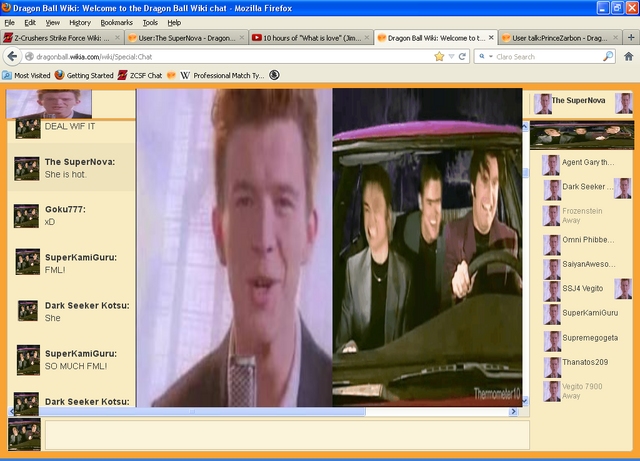Close the Dragon Ball Wiki chat tab
The image size is (640, 461).
tap(491, 38)
